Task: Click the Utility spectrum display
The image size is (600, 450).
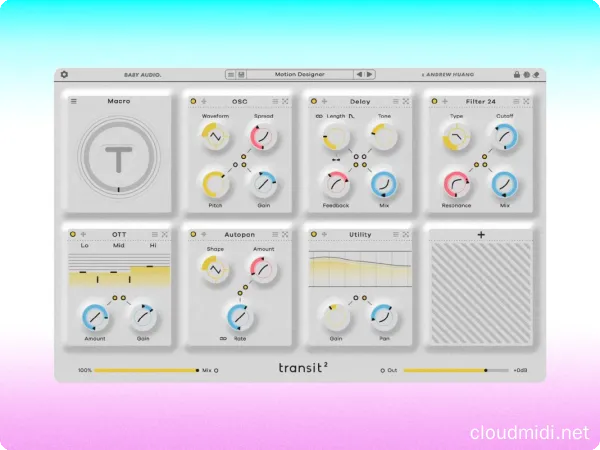Action: tap(360, 269)
